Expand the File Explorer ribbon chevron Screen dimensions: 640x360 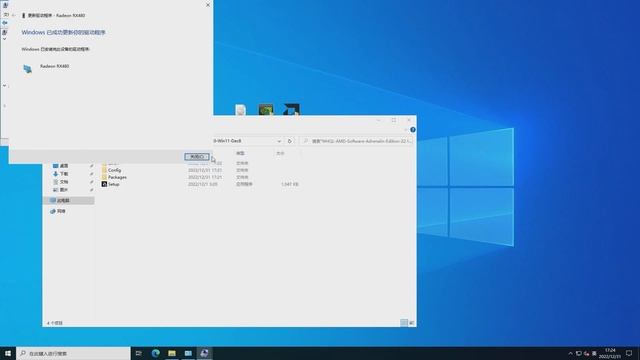[406, 130]
